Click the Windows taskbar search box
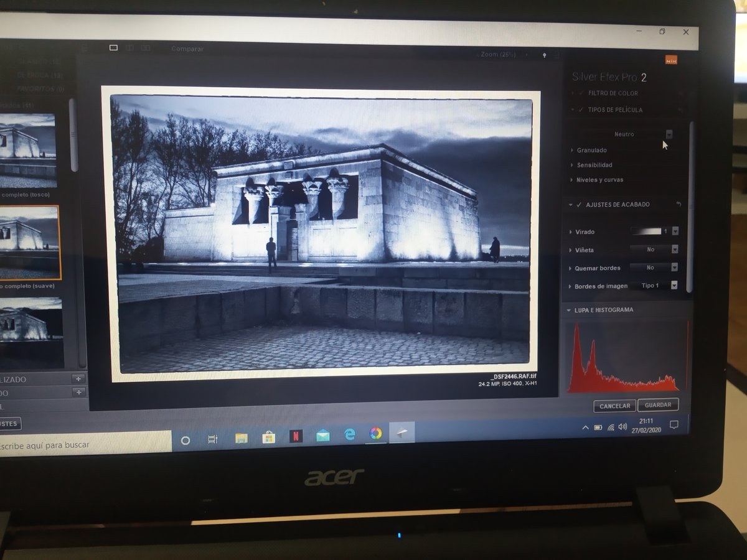747x560 pixels. [x=85, y=444]
